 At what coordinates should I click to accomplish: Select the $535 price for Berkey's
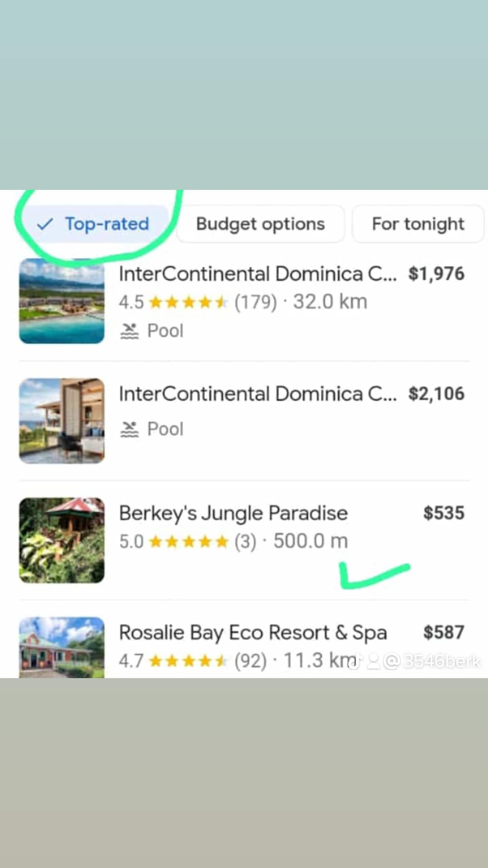(x=444, y=513)
